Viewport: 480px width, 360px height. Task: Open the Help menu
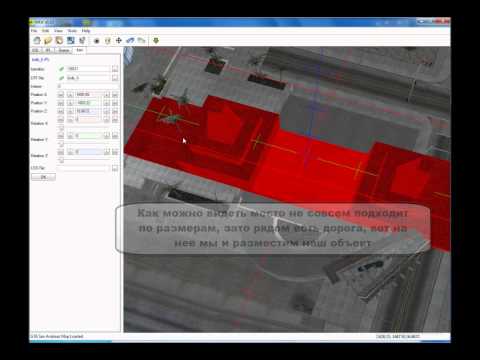tap(86, 31)
